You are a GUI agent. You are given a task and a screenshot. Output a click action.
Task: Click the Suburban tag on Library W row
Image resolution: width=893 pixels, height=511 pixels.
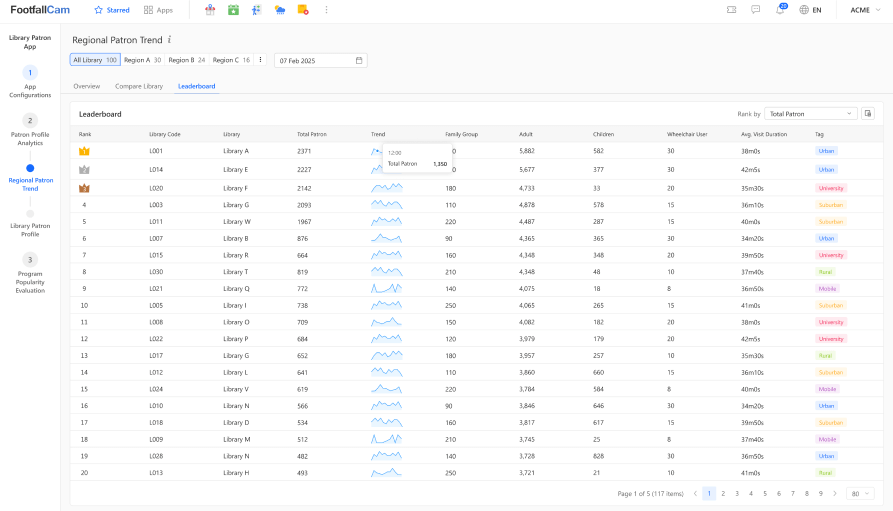click(831, 222)
